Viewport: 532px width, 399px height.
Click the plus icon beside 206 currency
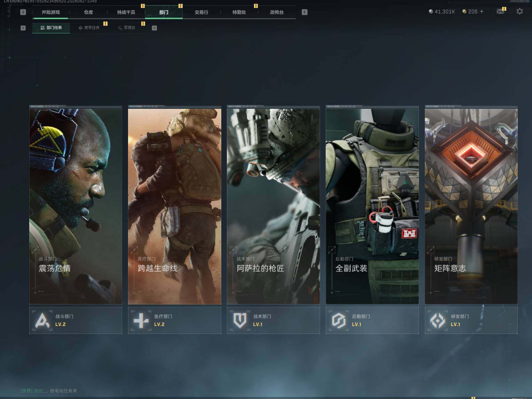[x=482, y=11]
